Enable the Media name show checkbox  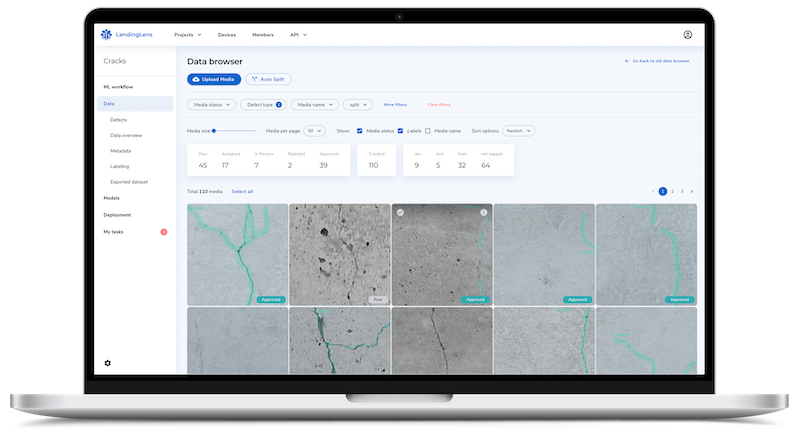[428, 131]
